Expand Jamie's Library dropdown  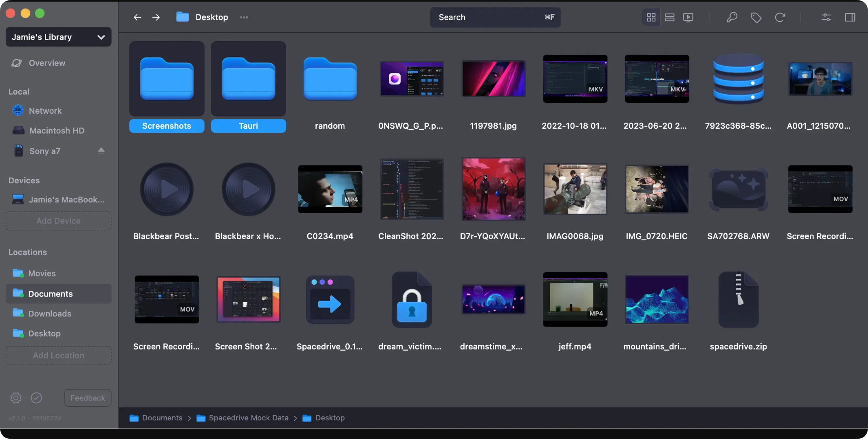pyautogui.click(x=59, y=37)
